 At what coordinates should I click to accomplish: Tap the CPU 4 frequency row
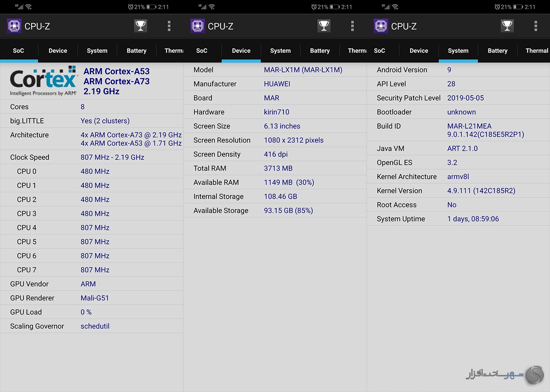pos(92,228)
